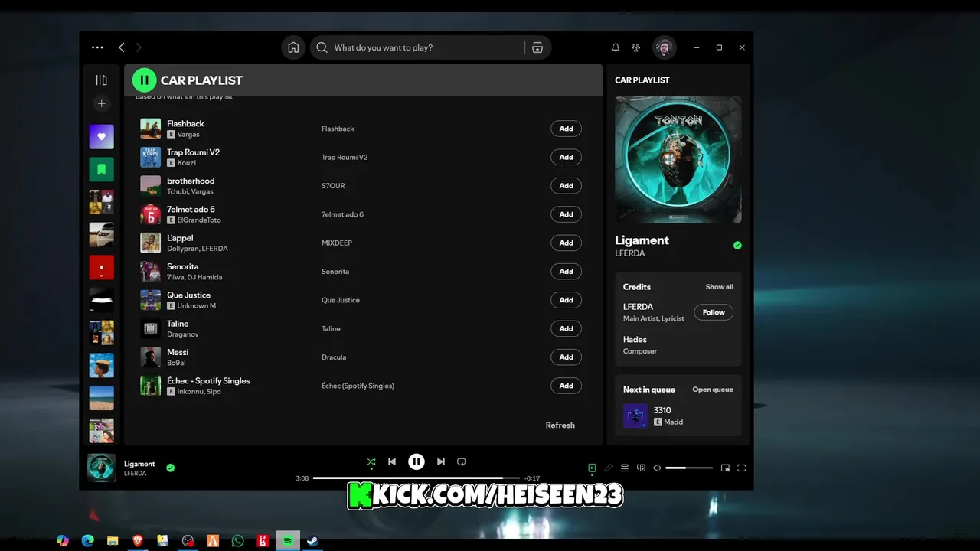
Task: Add Senorita to the playlist
Action: (566, 272)
